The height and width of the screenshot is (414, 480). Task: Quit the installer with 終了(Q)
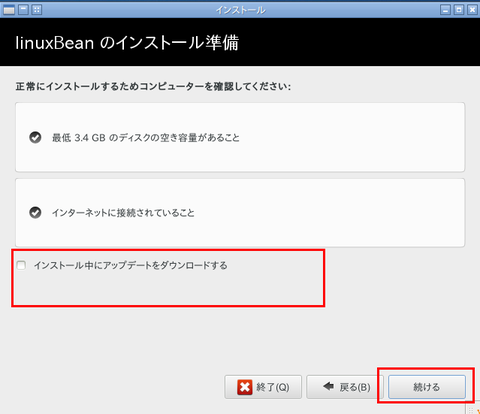(x=263, y=387)
